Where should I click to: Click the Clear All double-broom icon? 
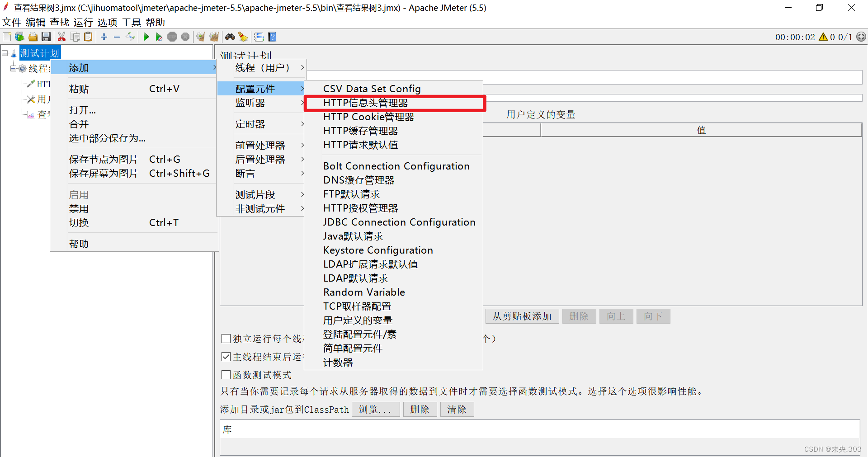tap(214, 37)
